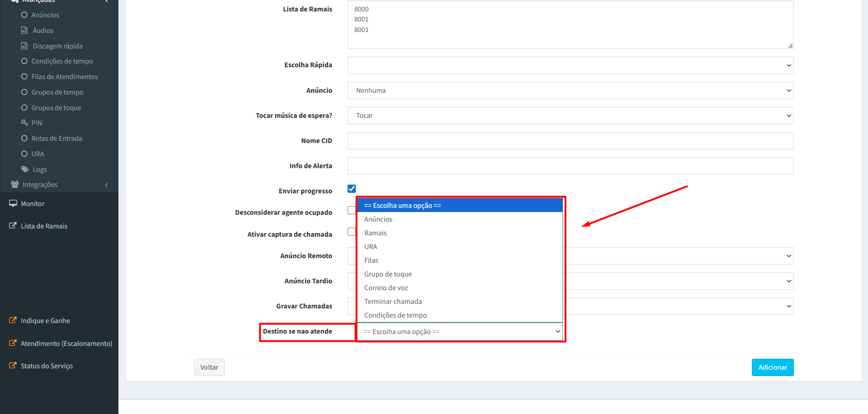Click the Logs tag icon

pos(25,170)
